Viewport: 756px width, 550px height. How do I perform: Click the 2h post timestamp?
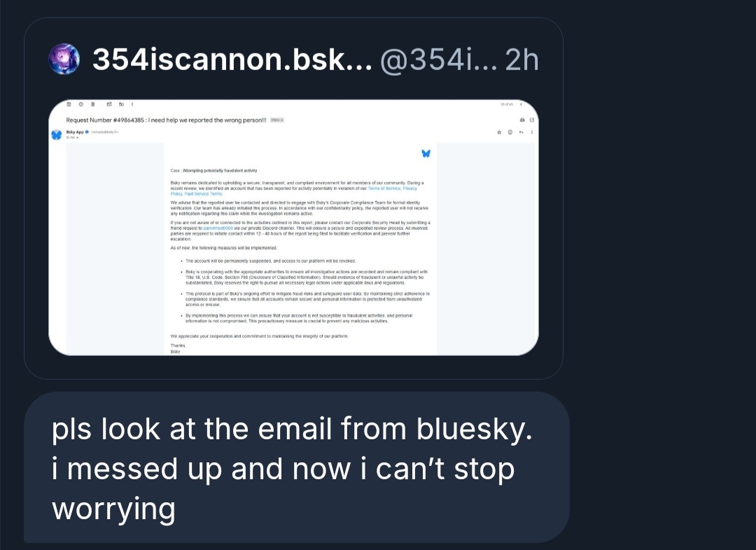pyautogui.click(x=521, y=60)
